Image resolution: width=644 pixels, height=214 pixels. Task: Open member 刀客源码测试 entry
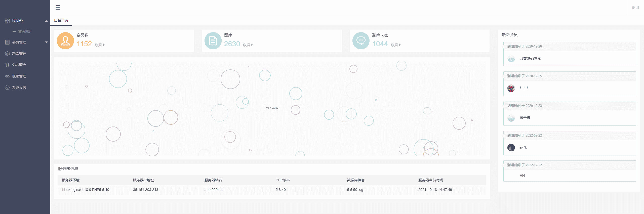(530, 58)
